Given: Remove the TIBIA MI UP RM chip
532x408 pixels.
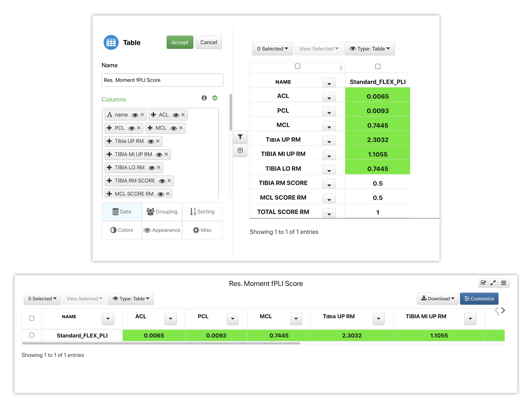Looking at the screenshot, I should click(x=166, y=154).
